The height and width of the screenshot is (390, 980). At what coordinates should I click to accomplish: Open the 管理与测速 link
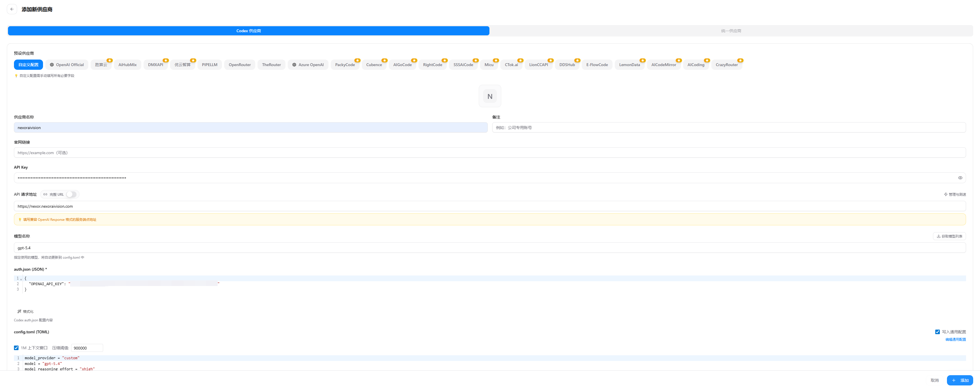(x=955, y=194)
